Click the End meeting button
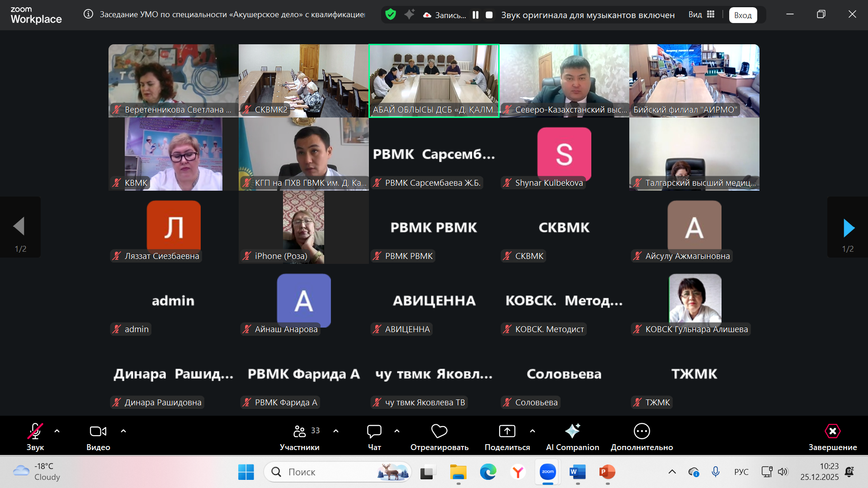 832,432
